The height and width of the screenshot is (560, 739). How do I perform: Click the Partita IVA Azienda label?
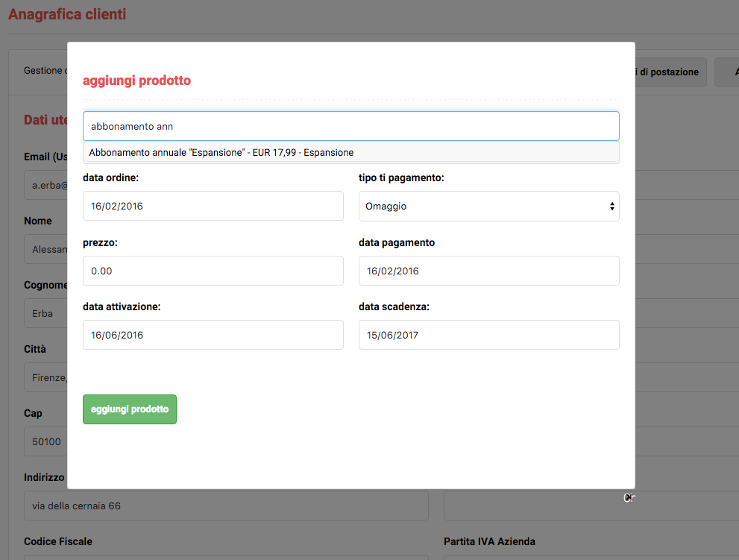tap(489, 541)
